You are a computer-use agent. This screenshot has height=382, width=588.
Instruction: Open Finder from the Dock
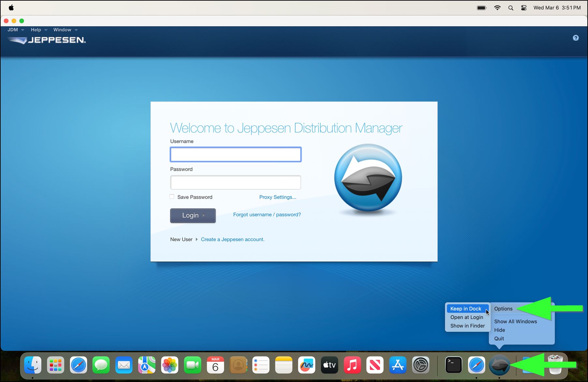[33, 365]
